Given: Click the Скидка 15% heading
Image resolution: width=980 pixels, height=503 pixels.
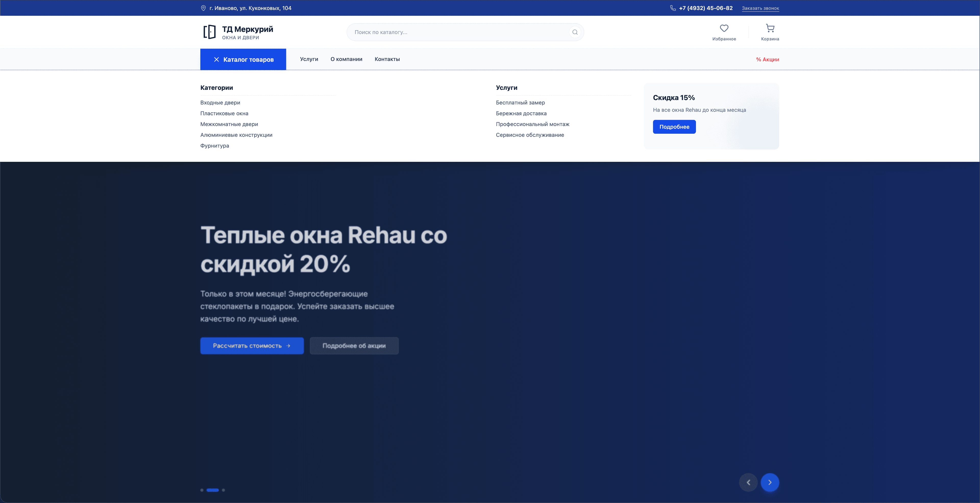Looking at the screenshot, I should 674,98.
